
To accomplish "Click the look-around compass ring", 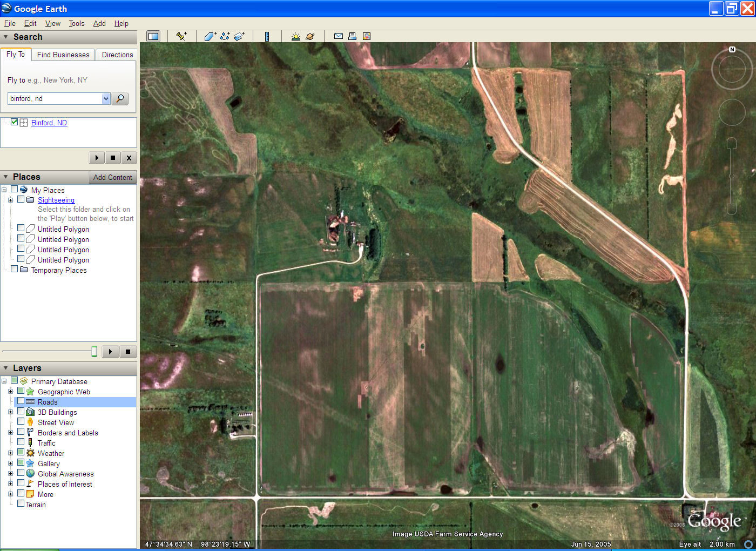I will click(732, 70).
